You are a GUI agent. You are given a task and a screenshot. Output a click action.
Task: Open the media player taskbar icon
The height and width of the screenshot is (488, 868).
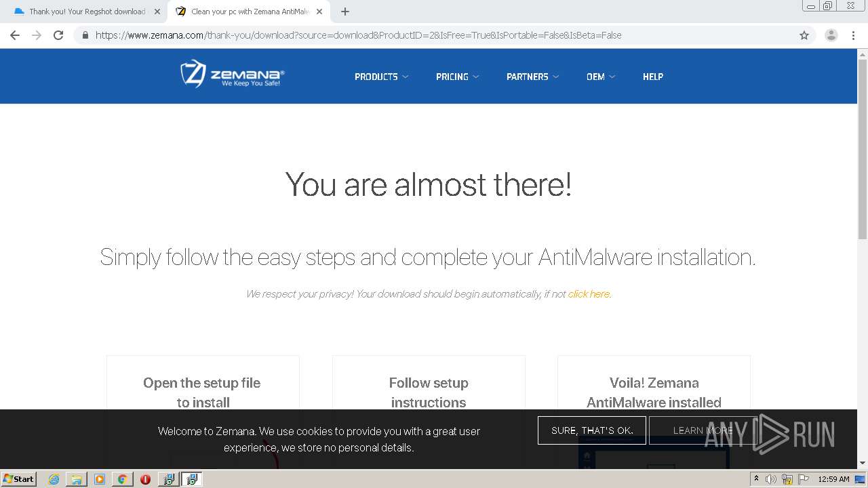pos(100,479)
